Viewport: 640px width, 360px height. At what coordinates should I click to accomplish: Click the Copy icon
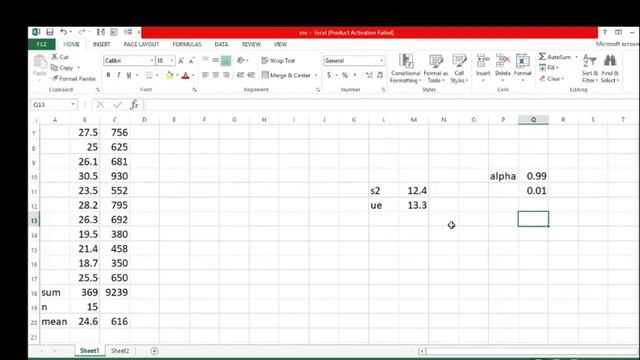(x=54, y=68)
